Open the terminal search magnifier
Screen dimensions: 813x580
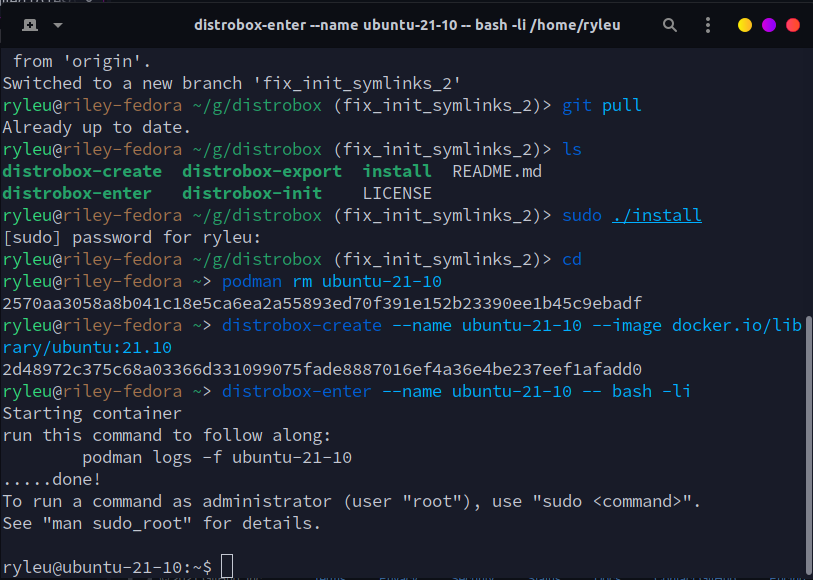point(670,25)
